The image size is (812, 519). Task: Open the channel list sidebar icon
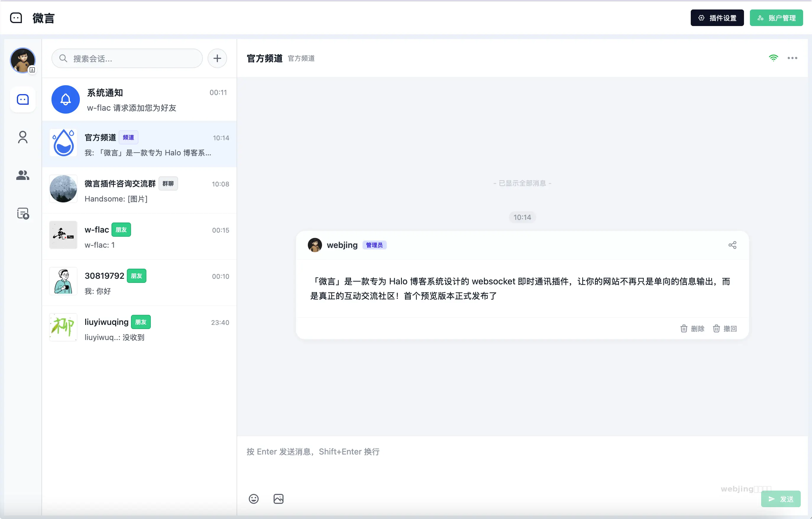(23, 214)
